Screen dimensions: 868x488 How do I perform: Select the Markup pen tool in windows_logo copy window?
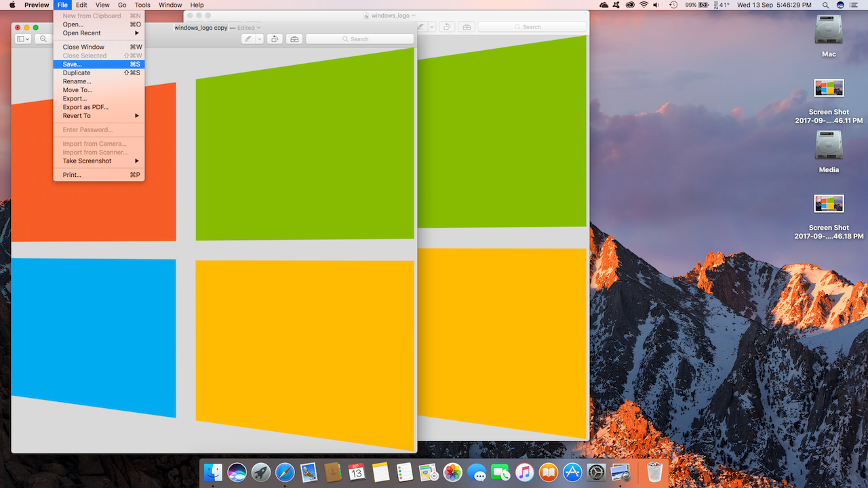pyautogui.click(x=249, y=39)
